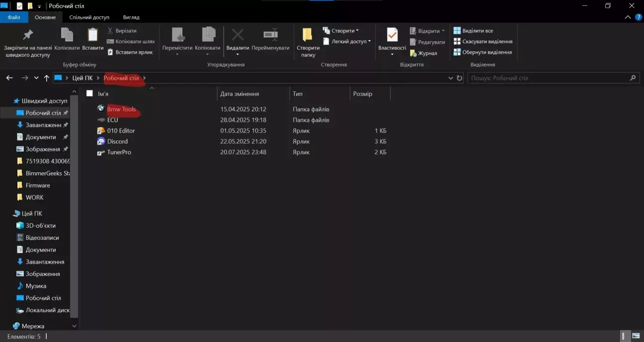Click "Редагувати" in the Відкриття group
Image resolution: width=644 pixels, height=342 pixels.
427,42
